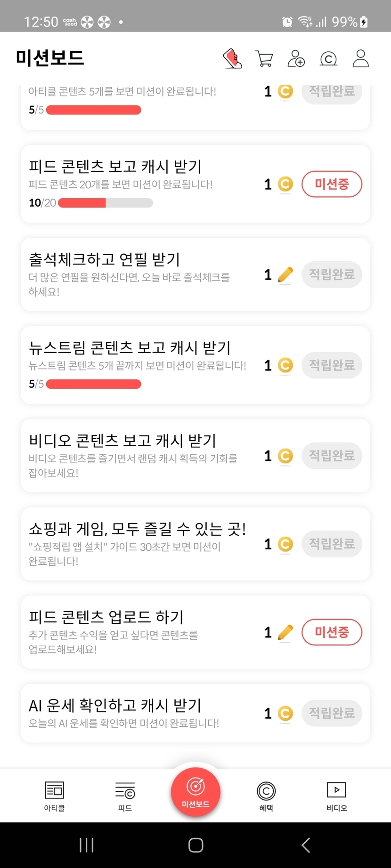The width and height of the screenshot is (391, 868).
Task: Open the shopping cart icon
Action: pos(264,59)
